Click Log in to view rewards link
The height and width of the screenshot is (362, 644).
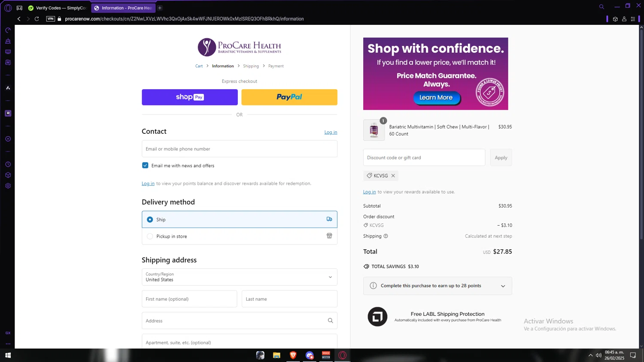point(369,192)
